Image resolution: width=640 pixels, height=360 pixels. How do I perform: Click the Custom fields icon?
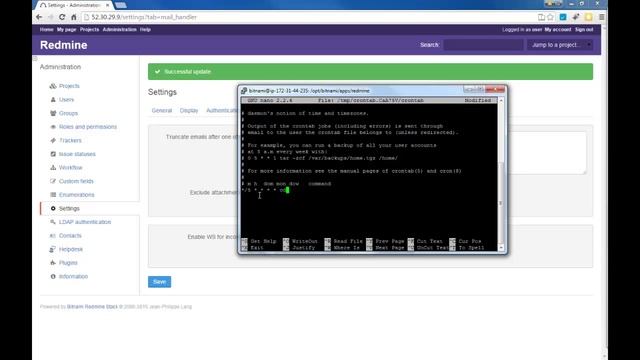point(53,181)
